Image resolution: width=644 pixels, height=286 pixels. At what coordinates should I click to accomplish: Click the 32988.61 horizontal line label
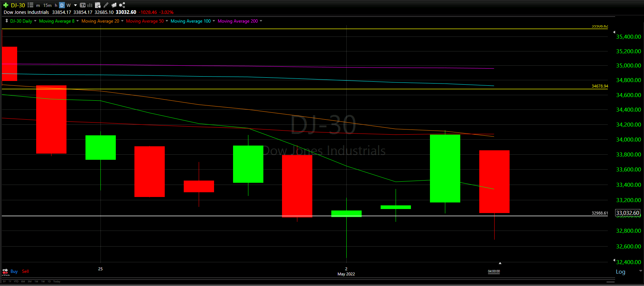[600, 213]
